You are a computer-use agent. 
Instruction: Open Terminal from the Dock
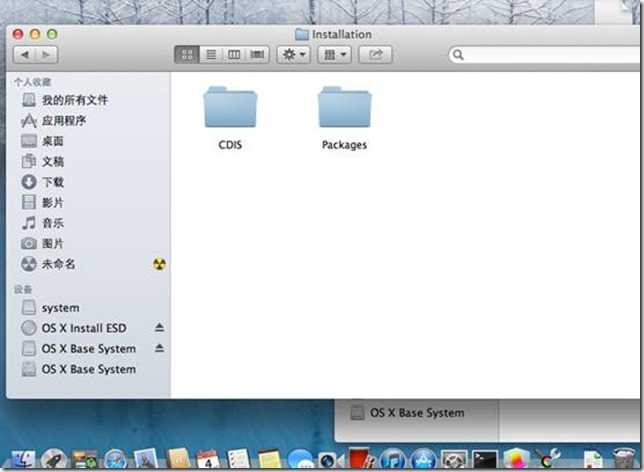pos(485,459)
